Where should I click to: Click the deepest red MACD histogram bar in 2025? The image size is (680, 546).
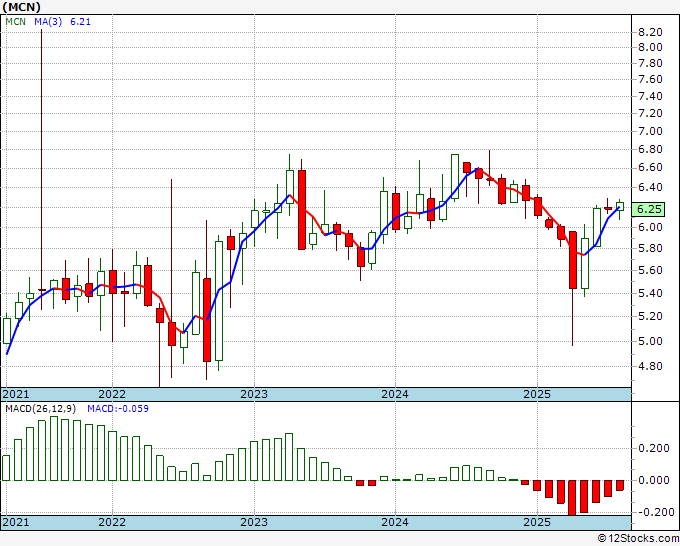[572, 497]
